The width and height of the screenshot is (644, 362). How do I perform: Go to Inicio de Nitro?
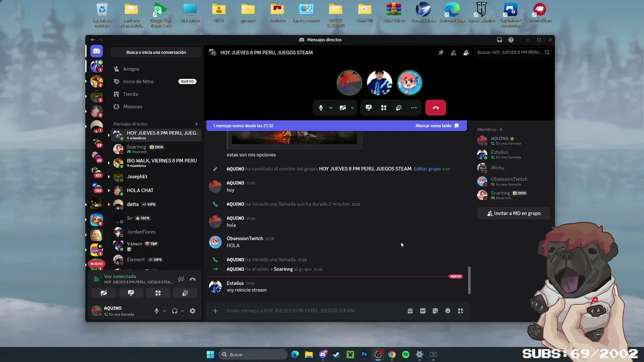[155, 81]
